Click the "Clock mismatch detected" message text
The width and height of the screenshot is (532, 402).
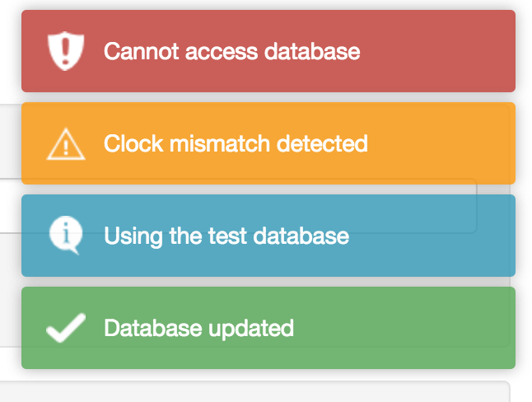coord(236,143)
